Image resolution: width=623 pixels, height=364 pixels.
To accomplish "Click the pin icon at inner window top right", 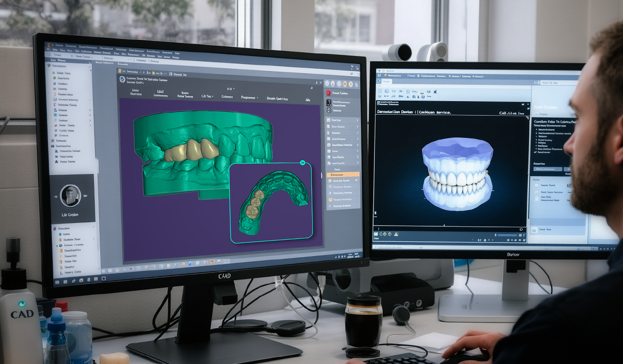I will 317,82.
